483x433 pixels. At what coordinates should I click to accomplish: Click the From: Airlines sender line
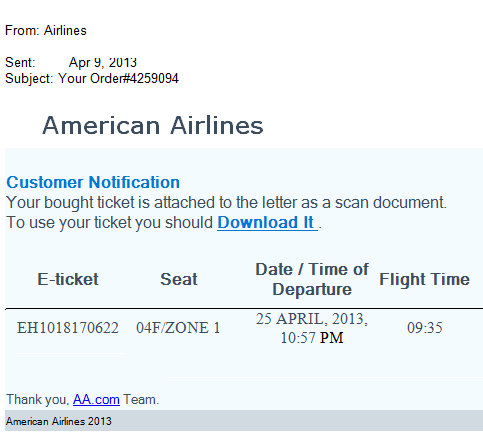pyautogui.click(x=46, y=31)
